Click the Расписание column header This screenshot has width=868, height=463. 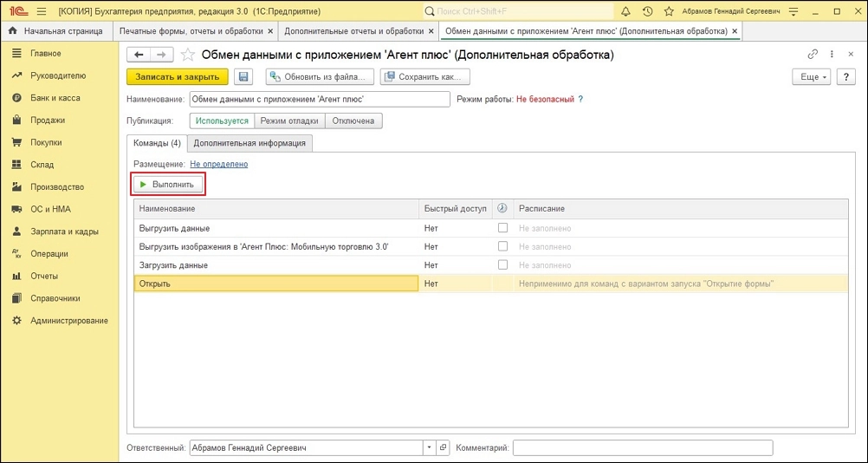point(681,208)
